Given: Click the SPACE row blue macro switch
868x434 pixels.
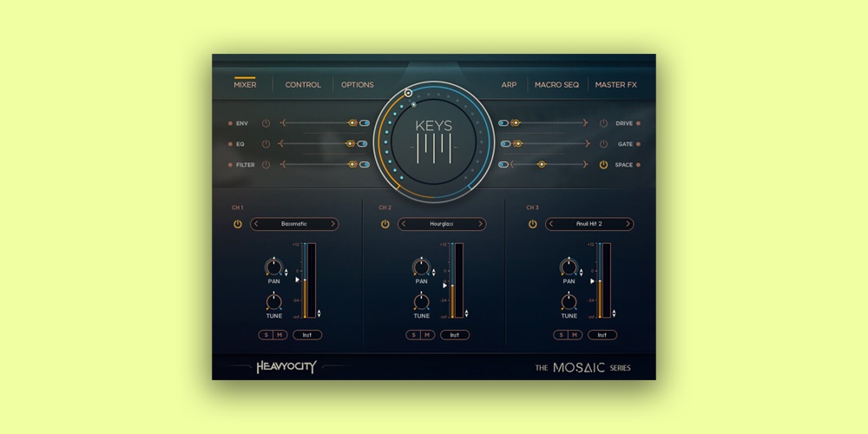Looking at the screenshot, I should (x=503, y=164).
